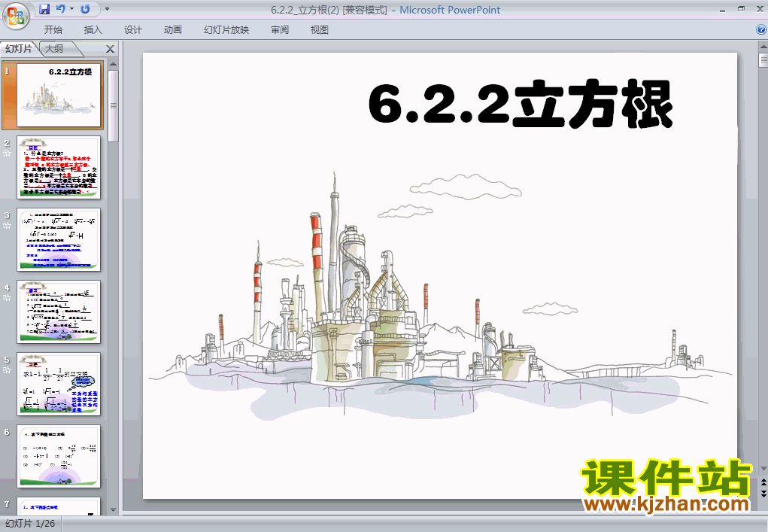Select slide 6 thumbnail
Image resolution: width=768 pixels, height=532 pixels.
click(59, 457)
